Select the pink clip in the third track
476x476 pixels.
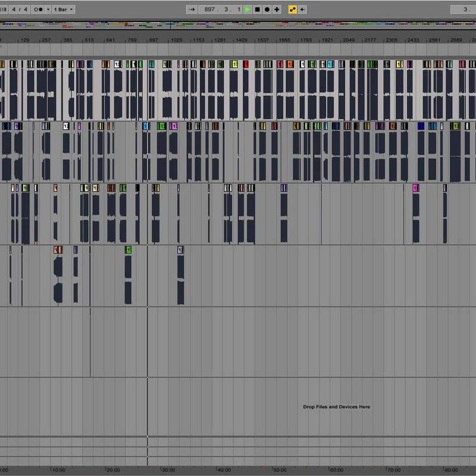416,188
